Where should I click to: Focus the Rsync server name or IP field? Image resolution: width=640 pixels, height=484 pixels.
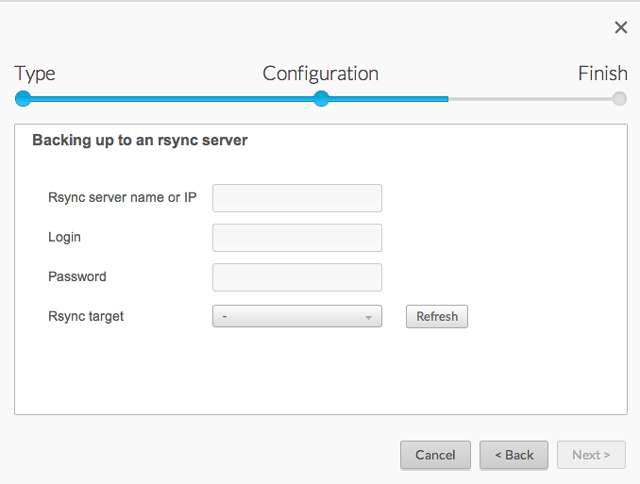pyautogui.click(x=297, y=198)
